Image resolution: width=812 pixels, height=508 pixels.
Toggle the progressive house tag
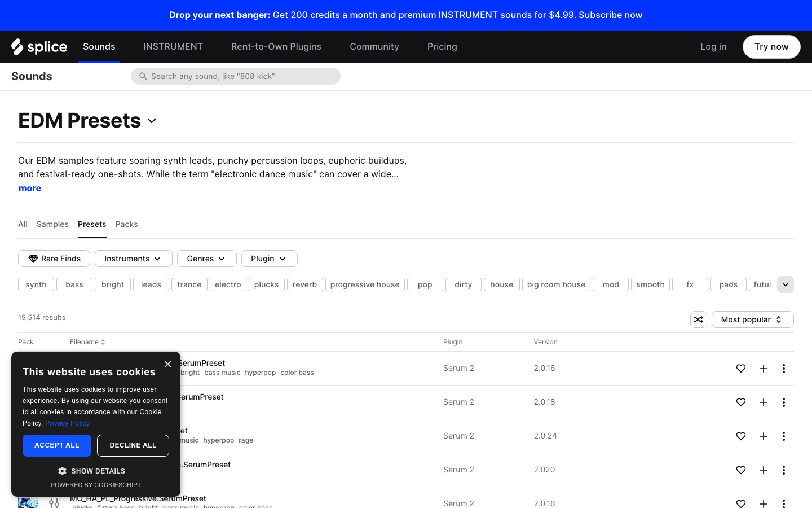tap(365, 284)
